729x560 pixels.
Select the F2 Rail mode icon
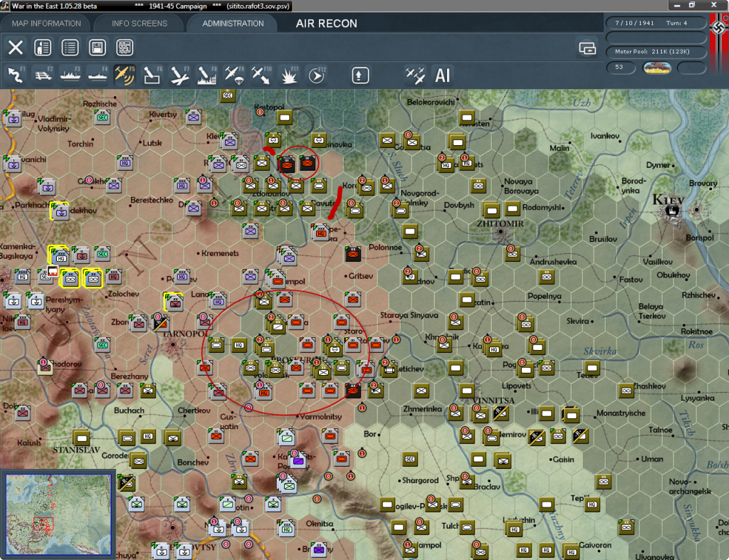pyautogui.click(x=43, y=75)
